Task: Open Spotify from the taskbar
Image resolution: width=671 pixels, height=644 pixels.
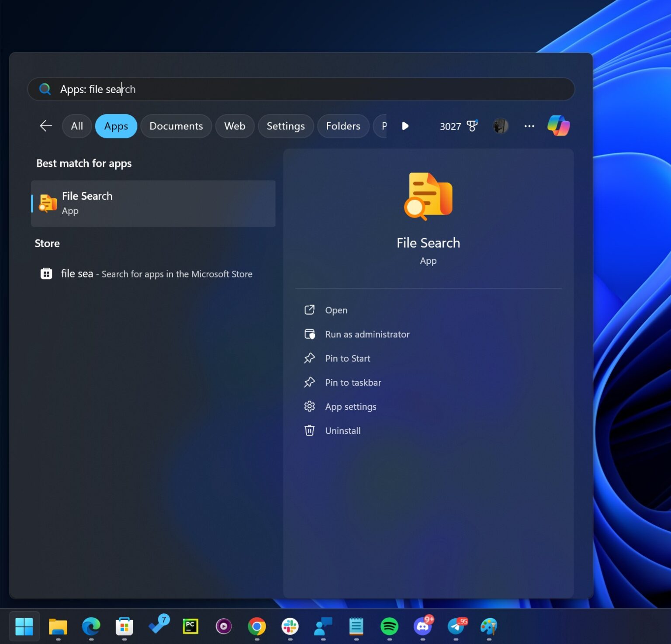Action: point(390,627)
